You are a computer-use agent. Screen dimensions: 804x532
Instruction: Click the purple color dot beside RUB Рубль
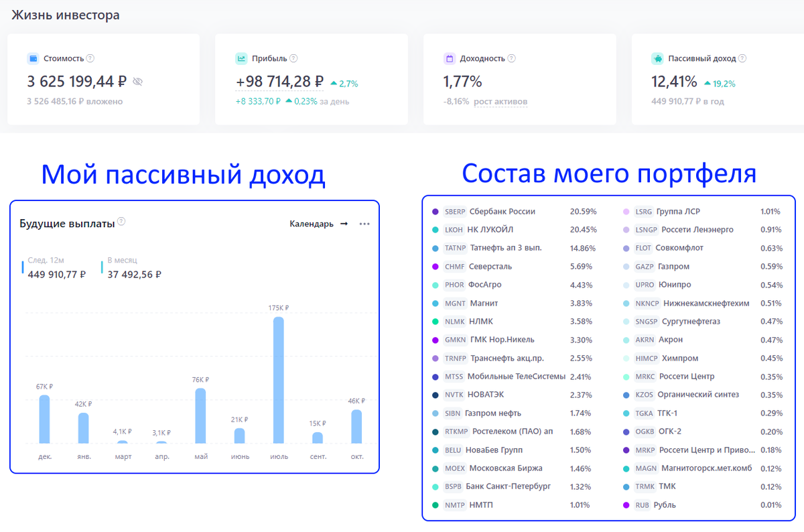coord(626,505)
